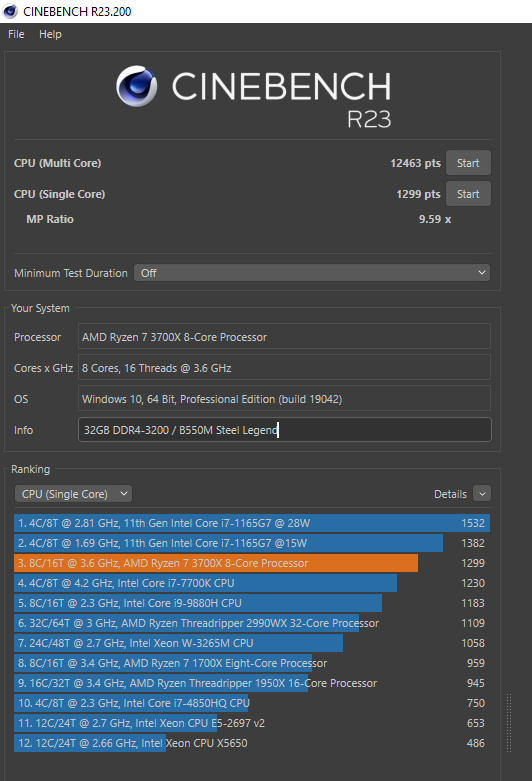
Task: Click the Cores x GHz field
Action: tap(284, 368)
